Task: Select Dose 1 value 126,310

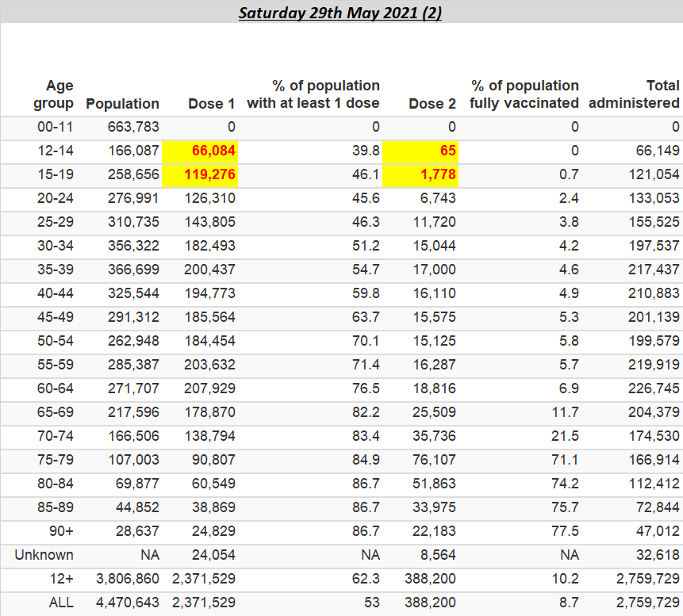Action: tap(210, 198)
